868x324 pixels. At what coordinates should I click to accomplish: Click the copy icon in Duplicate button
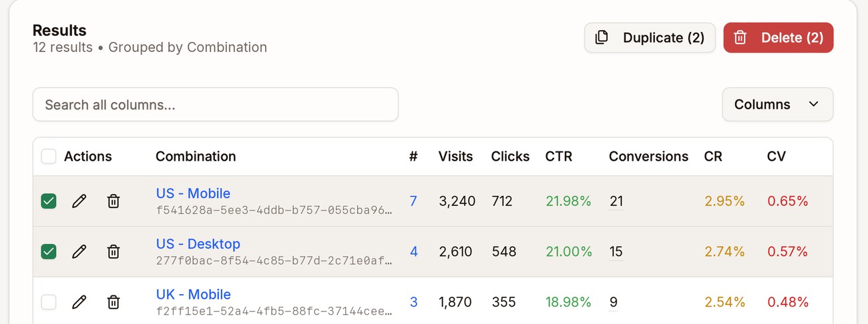click(602, 37)
